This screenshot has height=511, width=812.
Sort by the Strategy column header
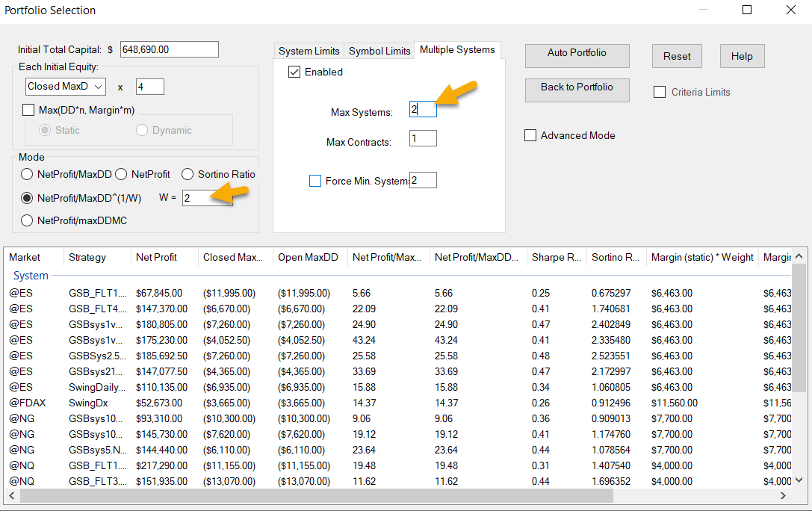coord(87,257)
